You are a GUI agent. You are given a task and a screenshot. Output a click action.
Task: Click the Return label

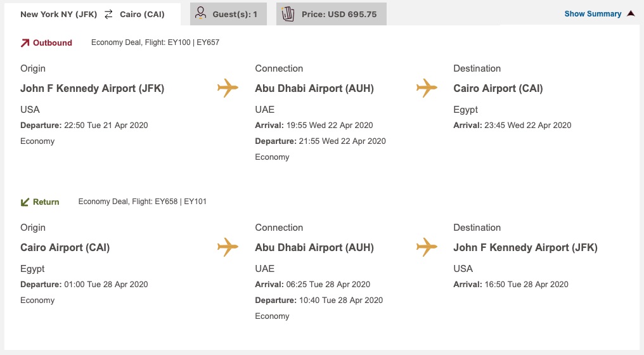click(x=46, y=202)
